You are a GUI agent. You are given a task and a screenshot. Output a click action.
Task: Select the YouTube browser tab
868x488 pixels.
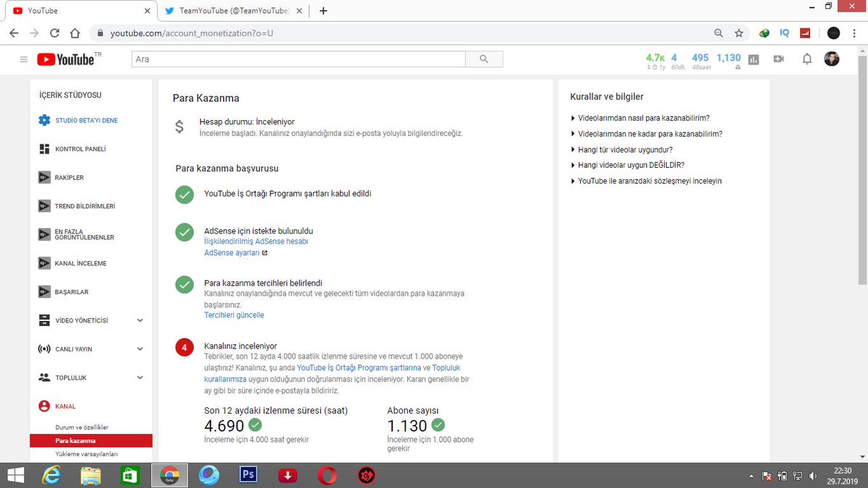tap(80, 11)
